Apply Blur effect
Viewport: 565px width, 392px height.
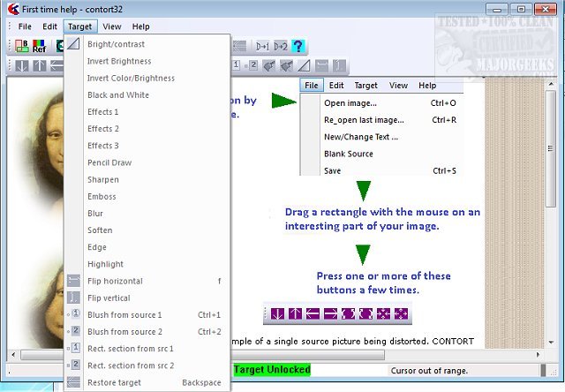[147, 214]
